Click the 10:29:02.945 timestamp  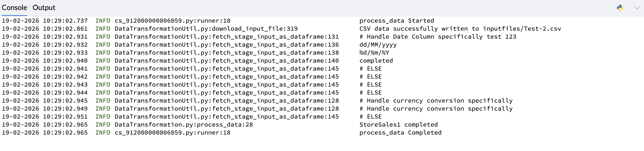click(65, 101)
